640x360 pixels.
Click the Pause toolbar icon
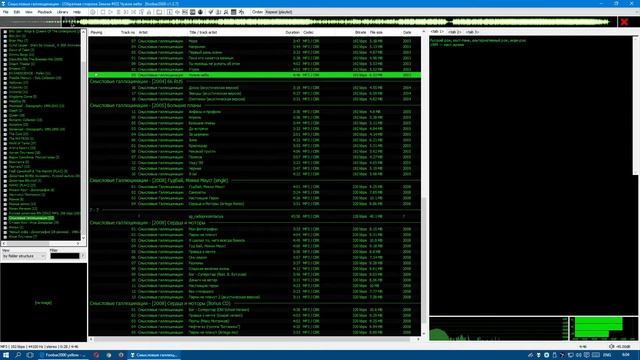point(118,12)
